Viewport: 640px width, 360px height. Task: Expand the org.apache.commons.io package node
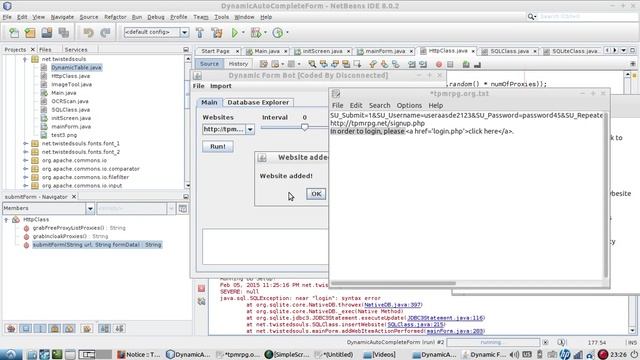[x=25, y=160]
